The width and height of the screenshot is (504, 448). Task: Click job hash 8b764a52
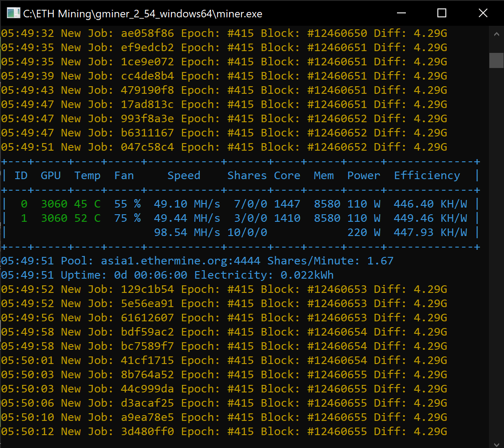point(147,374)
